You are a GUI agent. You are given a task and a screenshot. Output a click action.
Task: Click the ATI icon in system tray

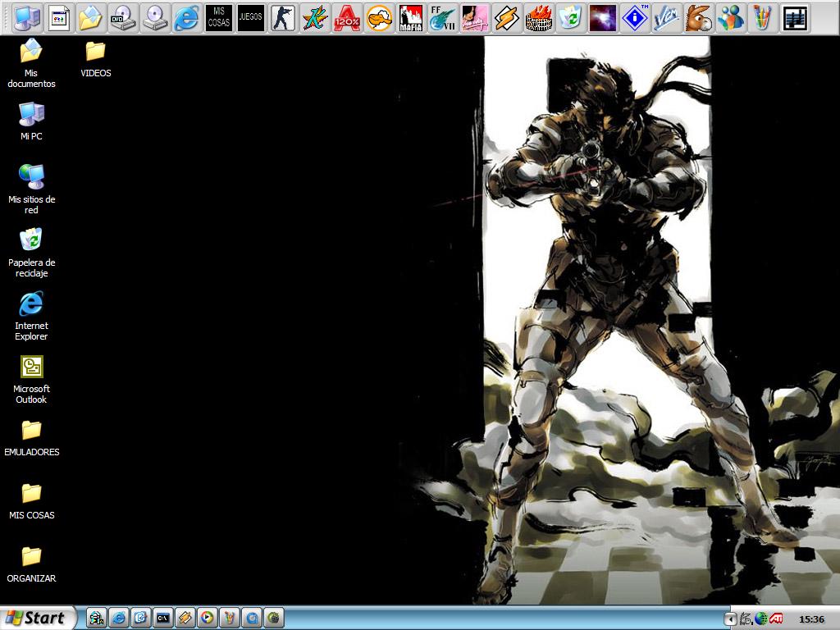[775, 619]
